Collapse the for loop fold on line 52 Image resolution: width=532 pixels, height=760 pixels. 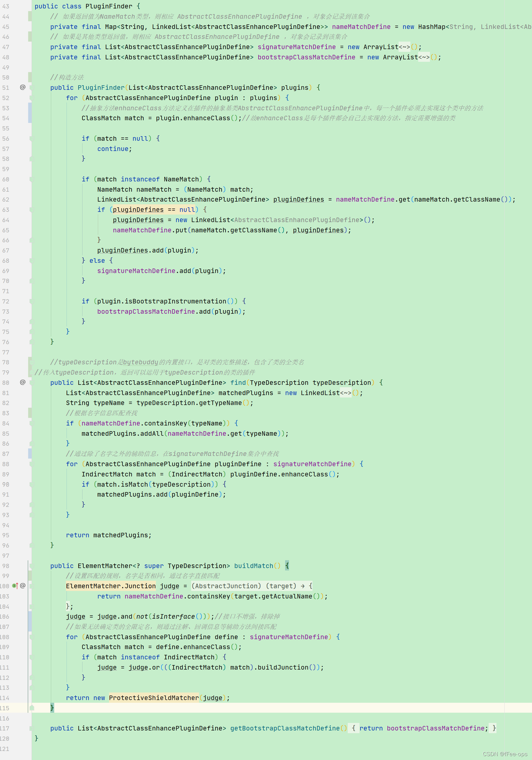tap(32, 98)
